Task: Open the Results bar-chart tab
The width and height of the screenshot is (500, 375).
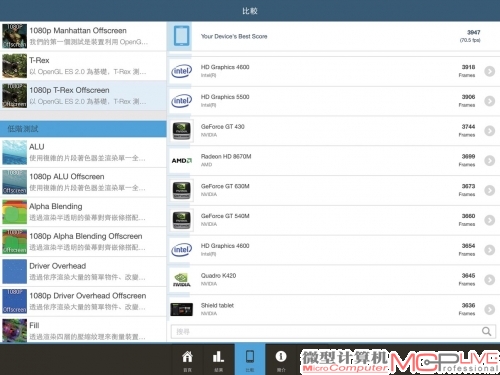Action: (x=218, y=357)
